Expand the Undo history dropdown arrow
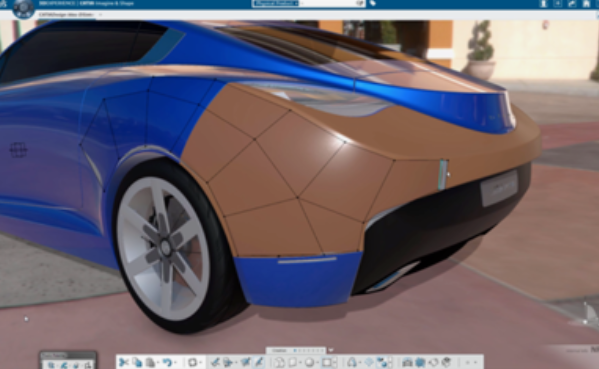Viewport: 599px width, 369px height. pyautogui.click(x=175, y=362)
